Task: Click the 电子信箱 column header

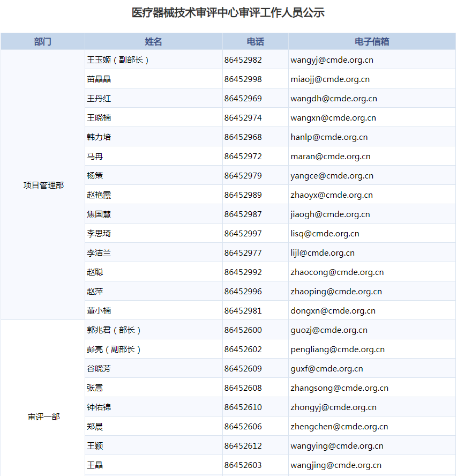Action: tap(372, 42)
